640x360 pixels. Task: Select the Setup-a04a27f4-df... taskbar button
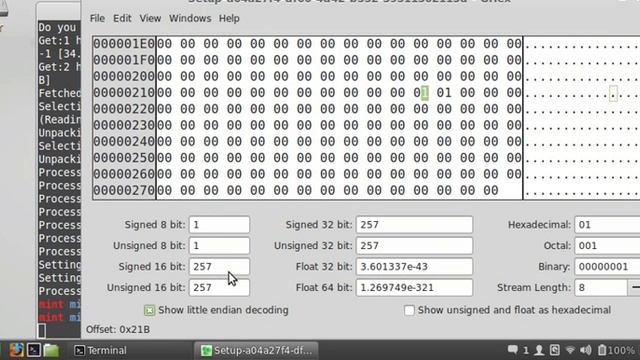click(x=257, y=350)
